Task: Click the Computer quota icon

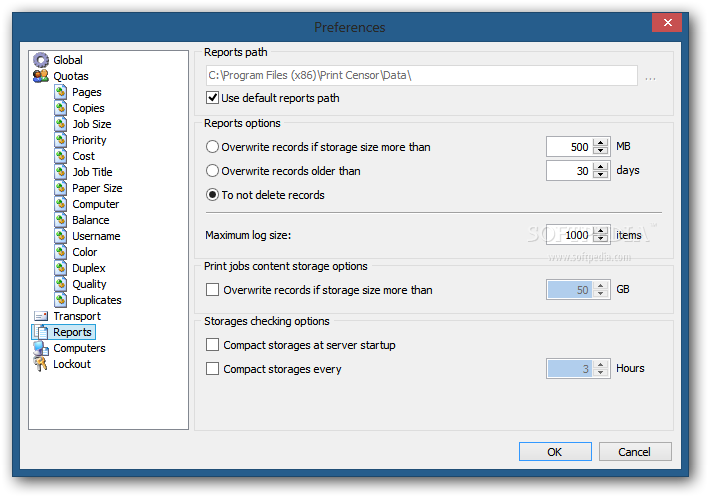Action: 61,204
